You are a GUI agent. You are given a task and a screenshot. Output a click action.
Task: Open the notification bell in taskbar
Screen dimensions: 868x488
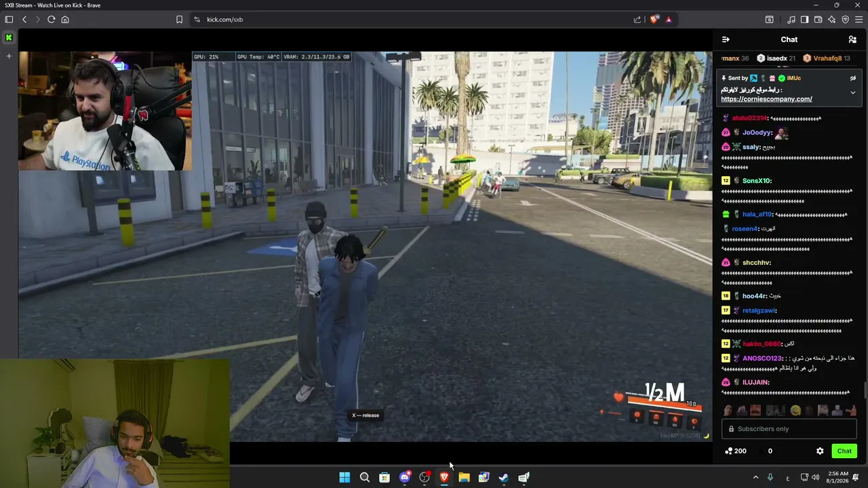[x=856, y=478]
